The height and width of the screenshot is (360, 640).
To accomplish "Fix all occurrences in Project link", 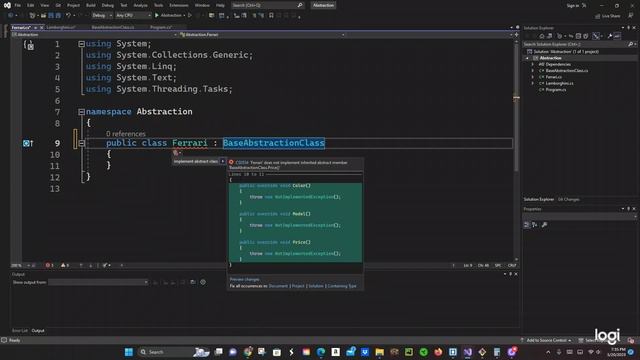I will (298, 286).
